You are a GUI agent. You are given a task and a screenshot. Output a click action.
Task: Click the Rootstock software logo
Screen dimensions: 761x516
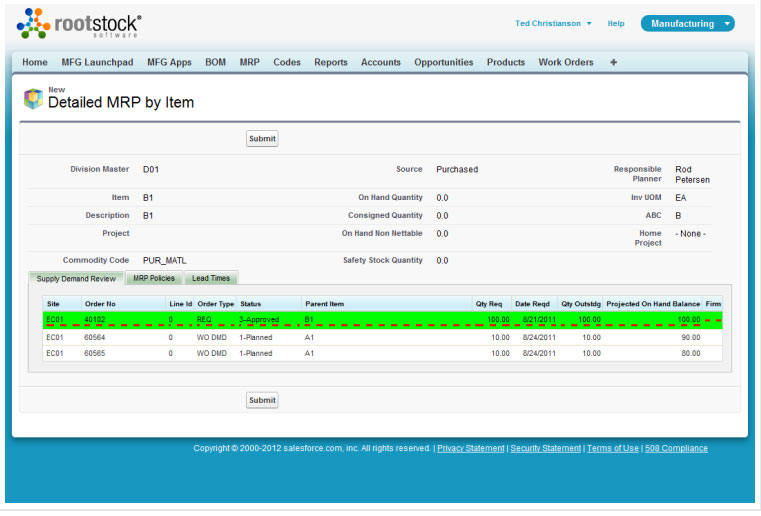[79, 23]
